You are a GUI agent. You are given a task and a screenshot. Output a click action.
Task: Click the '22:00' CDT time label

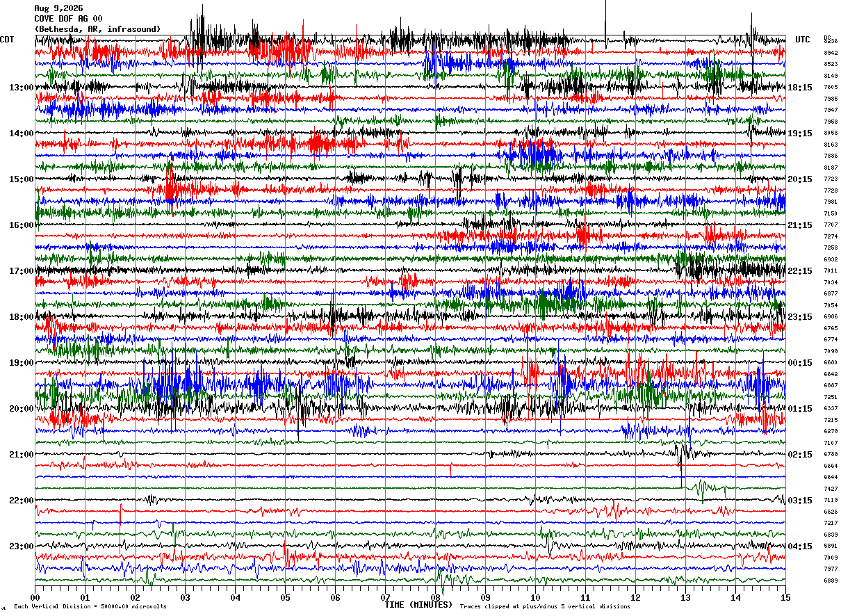coord(21,501)
